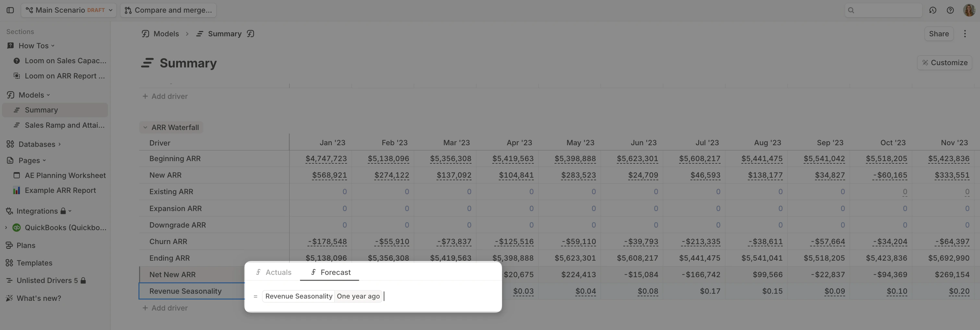
Task: Click the Loom on Sales Capacity help icon
Action: [x=16, y=61]
